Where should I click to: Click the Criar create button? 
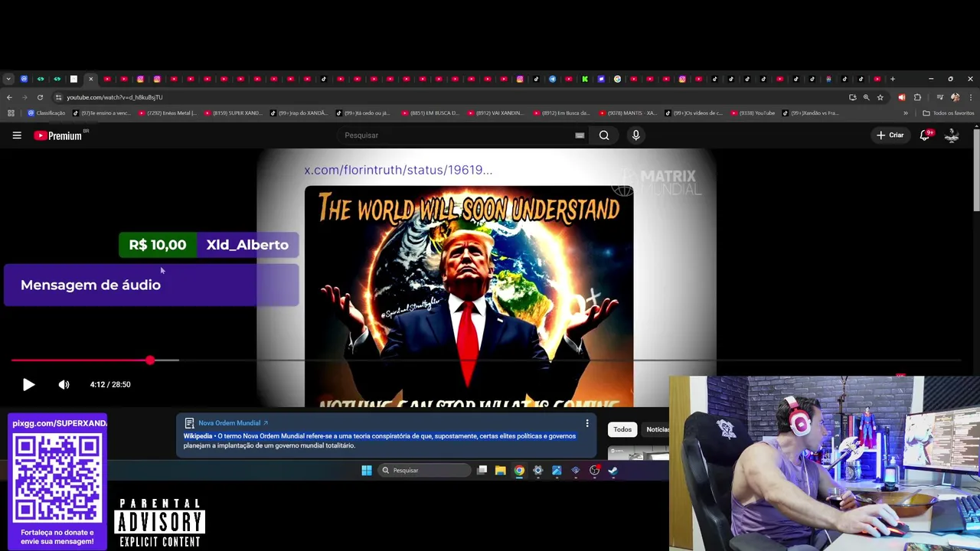pyautogui.click(x=890, y=135)
